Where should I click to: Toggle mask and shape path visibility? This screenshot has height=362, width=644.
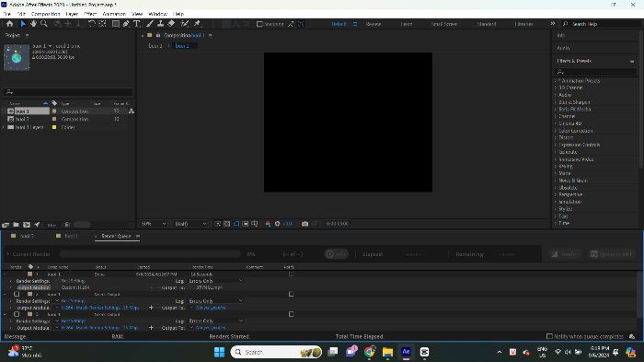[236, 224]
